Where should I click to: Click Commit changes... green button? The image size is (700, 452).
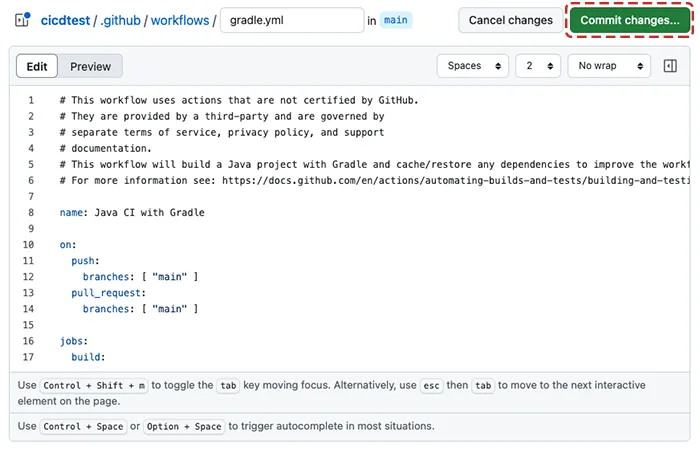click(629, 20)
